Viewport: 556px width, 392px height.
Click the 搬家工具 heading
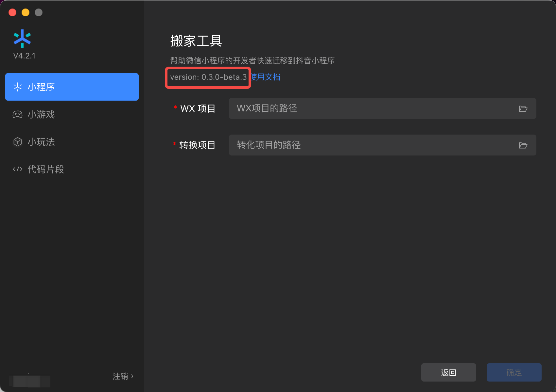point(196,41)
